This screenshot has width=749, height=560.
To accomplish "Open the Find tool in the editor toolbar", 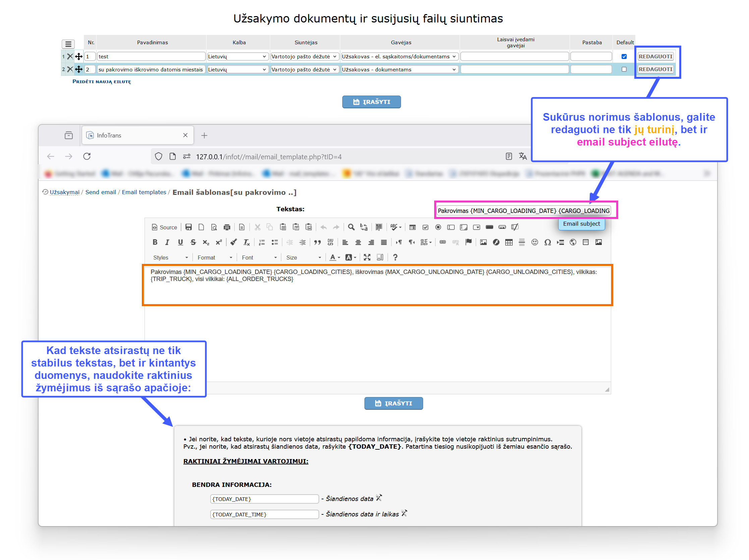I will click(x=351, y=227).
